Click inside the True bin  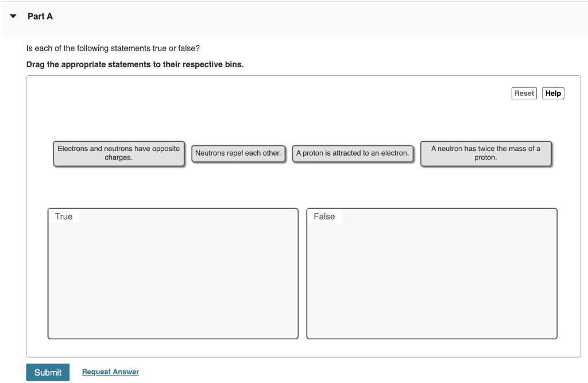[173, 274]
